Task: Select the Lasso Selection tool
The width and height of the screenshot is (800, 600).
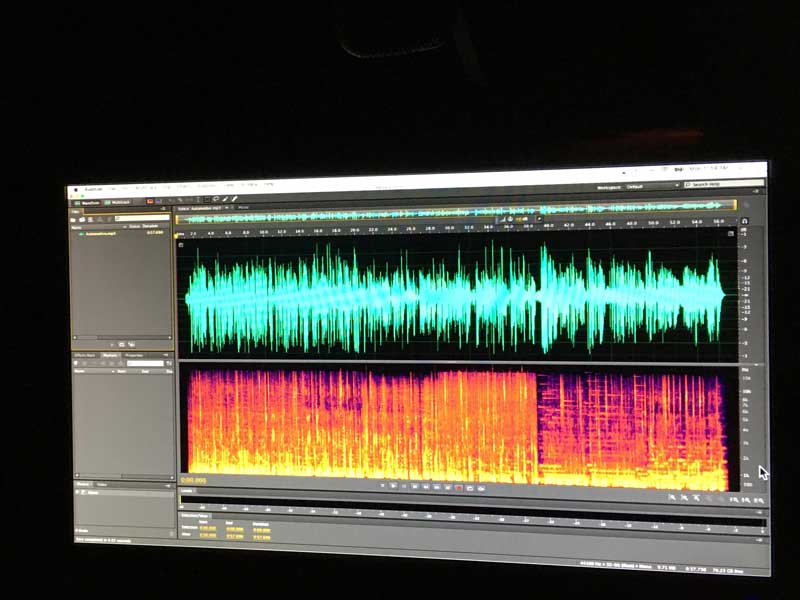Action: point(216,199)
